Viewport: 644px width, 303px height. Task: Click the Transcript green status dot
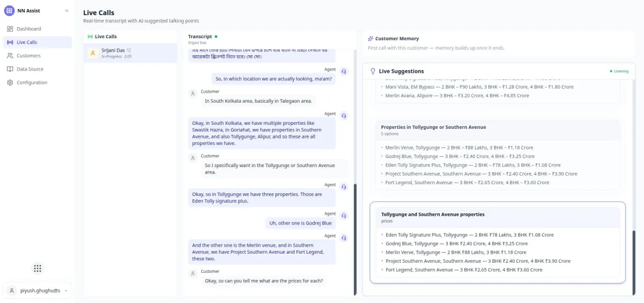[x=216, y=37]
